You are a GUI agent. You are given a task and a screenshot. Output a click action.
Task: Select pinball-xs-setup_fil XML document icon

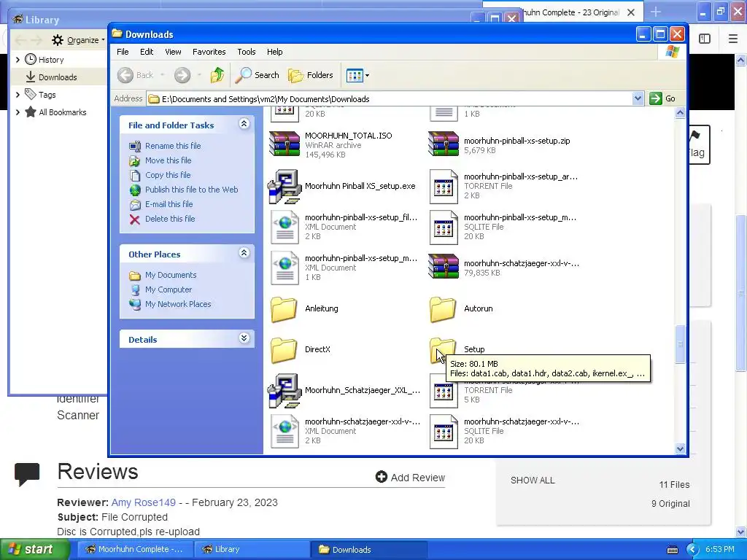[285, 227]
